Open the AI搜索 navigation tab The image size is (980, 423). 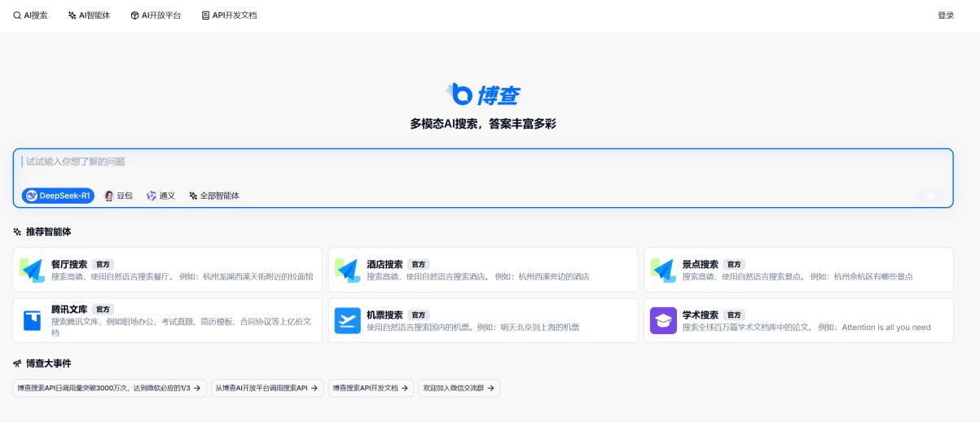tap(30, 15)
